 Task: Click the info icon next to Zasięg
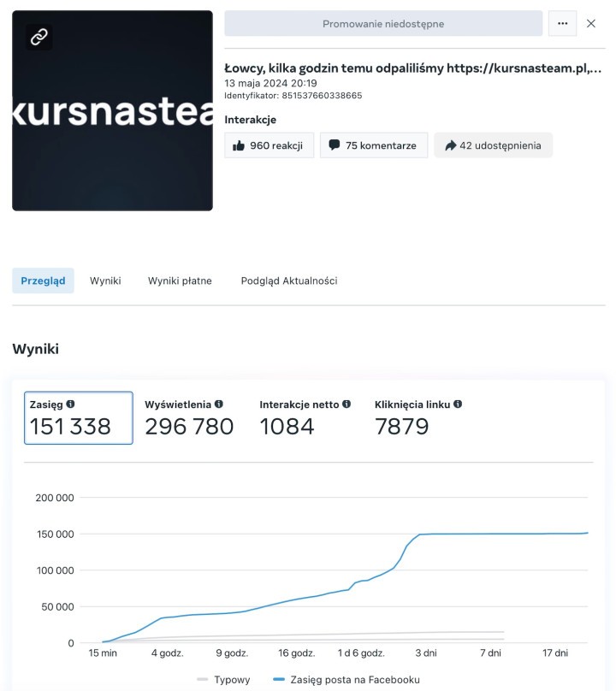(x=70, y=404)
